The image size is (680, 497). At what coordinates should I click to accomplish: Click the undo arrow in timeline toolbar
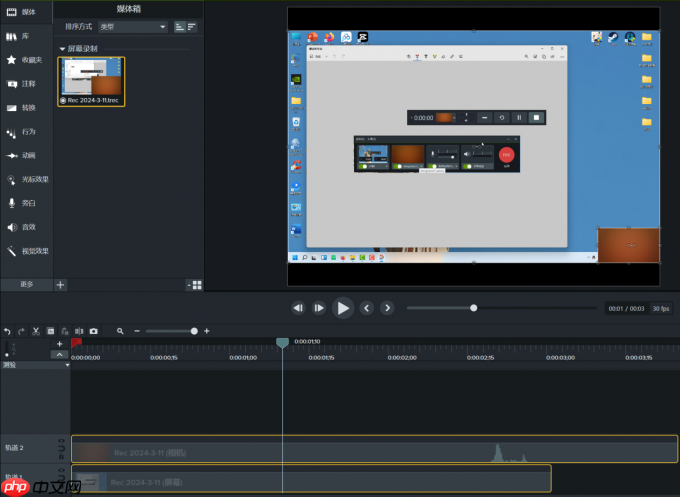point(7,331)
